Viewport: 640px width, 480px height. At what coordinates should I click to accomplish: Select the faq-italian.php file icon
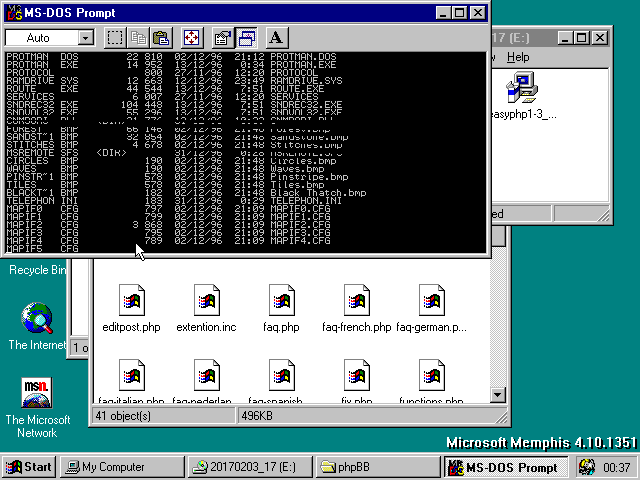click(x=131, y=375)
